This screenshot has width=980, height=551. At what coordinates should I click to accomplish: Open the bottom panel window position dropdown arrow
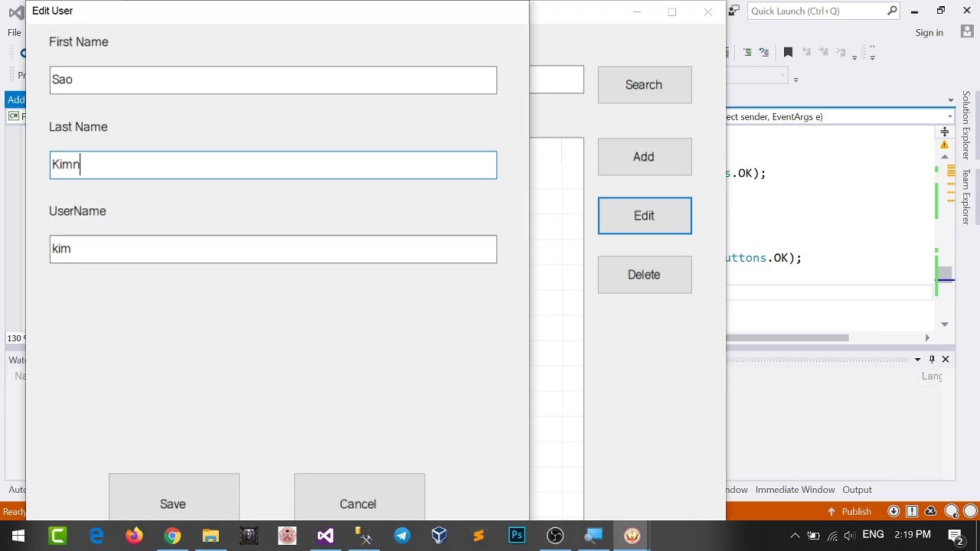pyautogui.click(x=917, y=360)
